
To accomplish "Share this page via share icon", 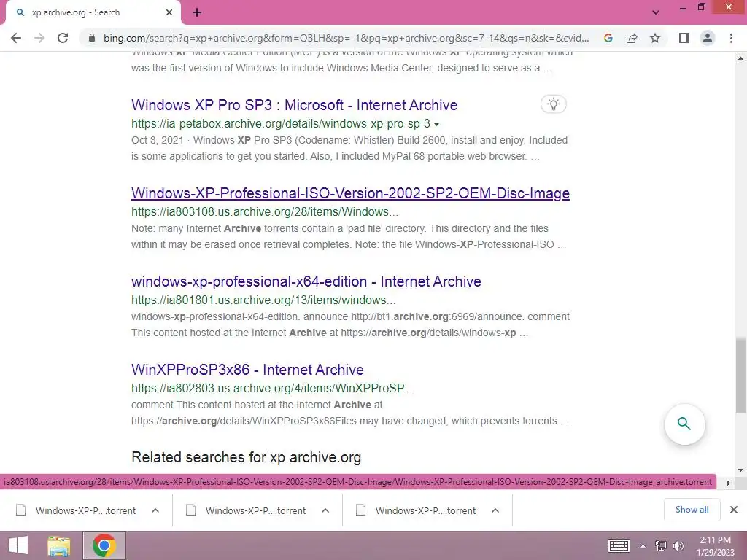I will pyautogui.click(x=632, y=38).
